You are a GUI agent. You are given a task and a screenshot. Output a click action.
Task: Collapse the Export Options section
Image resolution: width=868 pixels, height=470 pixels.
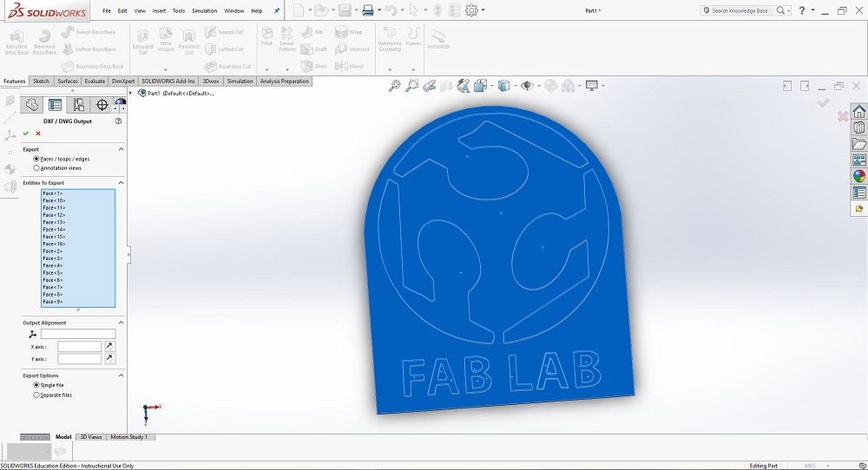pos(121,375)
